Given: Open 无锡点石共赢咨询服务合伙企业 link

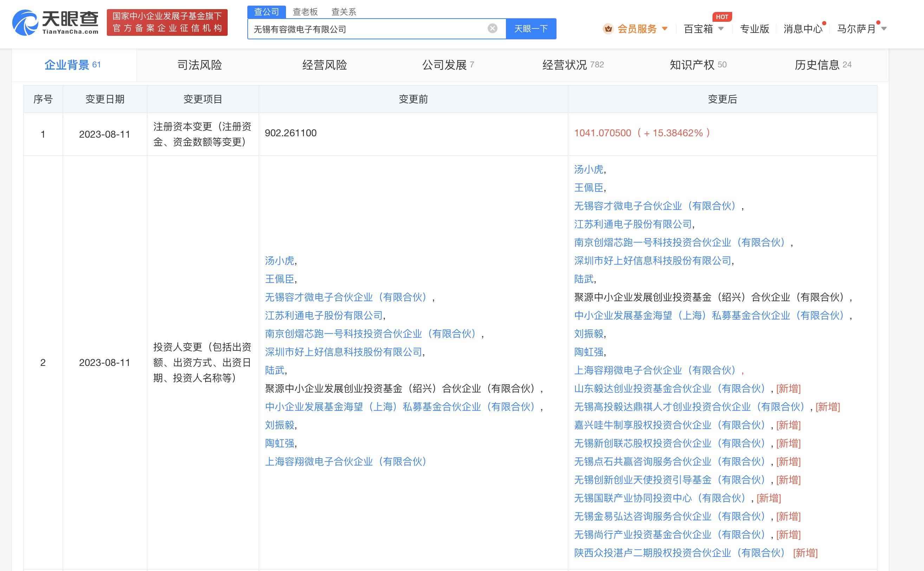Looking at the screenshot, I should pos(670,461).
